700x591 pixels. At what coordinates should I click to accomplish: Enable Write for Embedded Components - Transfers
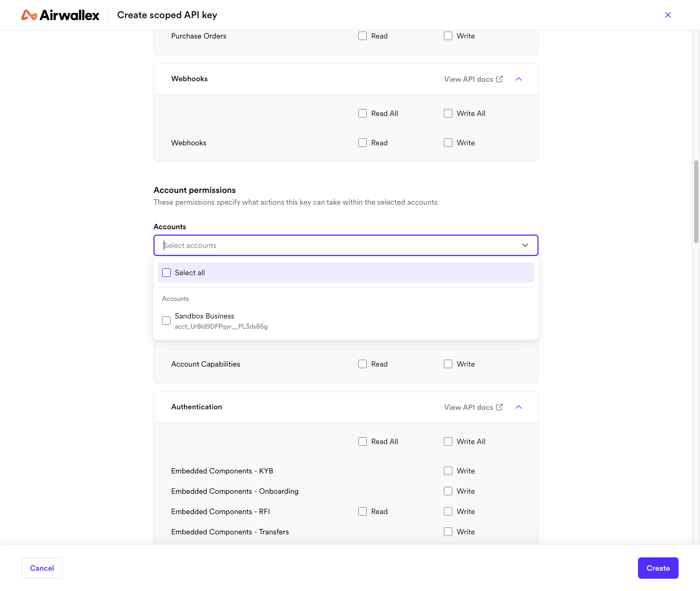tap(448, 532)
